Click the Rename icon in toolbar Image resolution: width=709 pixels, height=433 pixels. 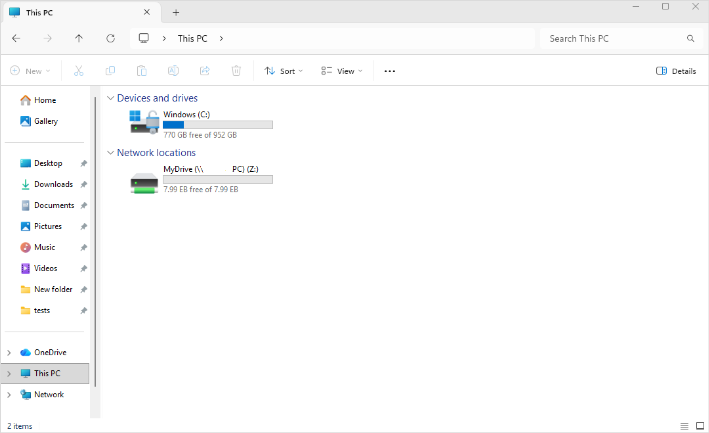pos(173,71)
